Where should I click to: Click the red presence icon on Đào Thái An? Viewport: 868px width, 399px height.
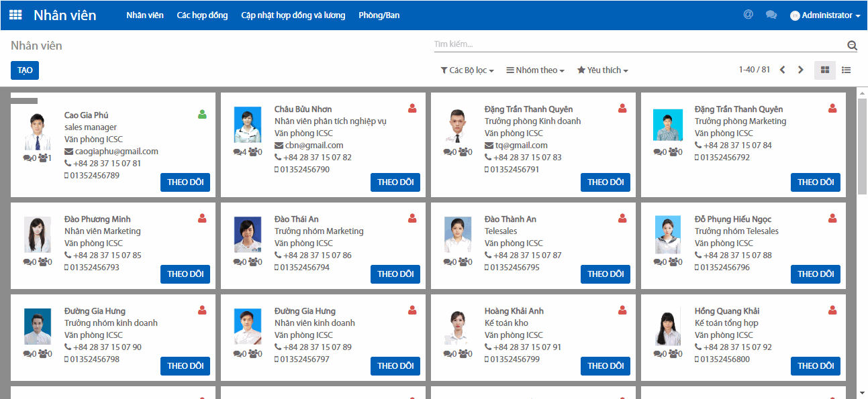click(412, 217)
